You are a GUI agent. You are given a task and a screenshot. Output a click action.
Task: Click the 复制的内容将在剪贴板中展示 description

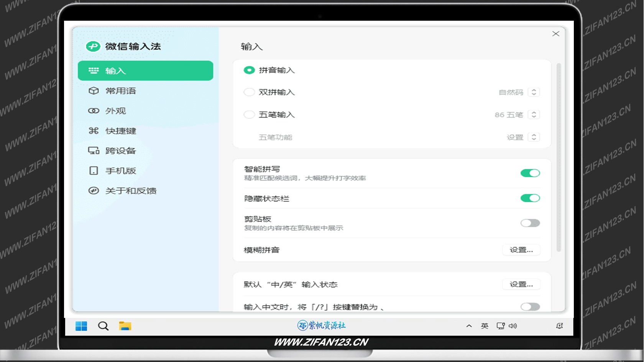(x=294, y=228)
